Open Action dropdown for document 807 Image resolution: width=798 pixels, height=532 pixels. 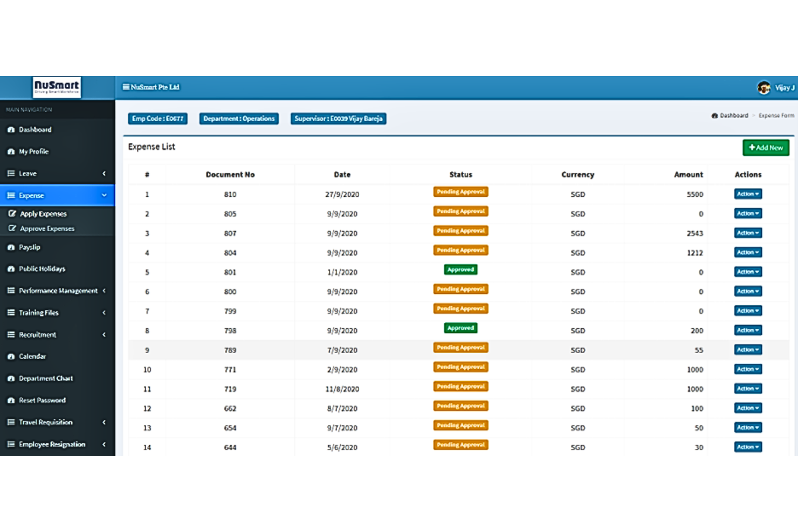point(748,233)
